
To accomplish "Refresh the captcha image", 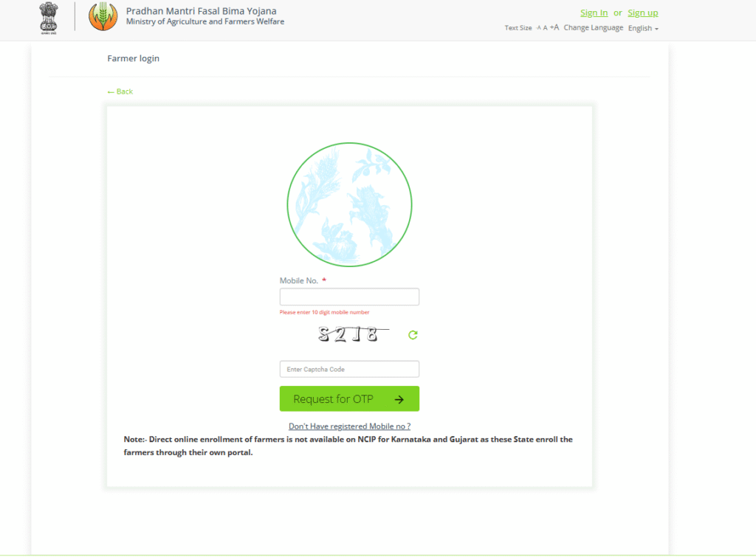I will point(413,335).
